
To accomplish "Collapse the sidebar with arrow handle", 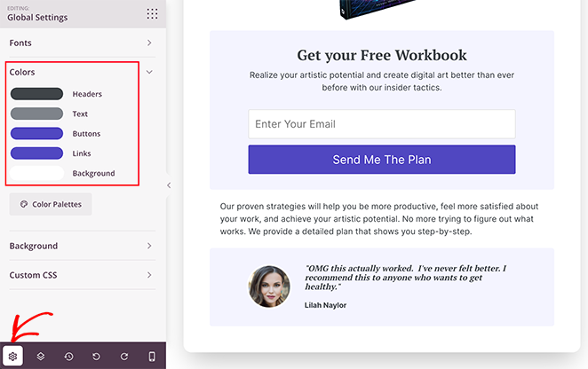I will click(x=169, y=185).
